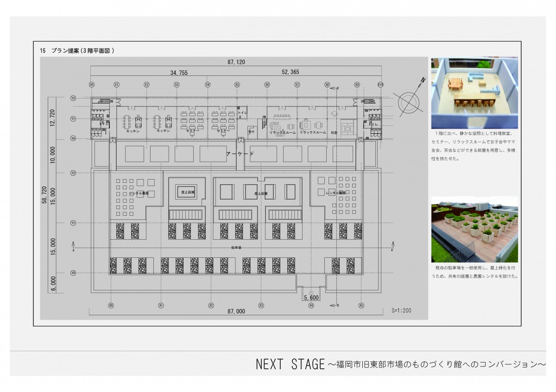Open the rooftop garden planter photo

[474, 230]
